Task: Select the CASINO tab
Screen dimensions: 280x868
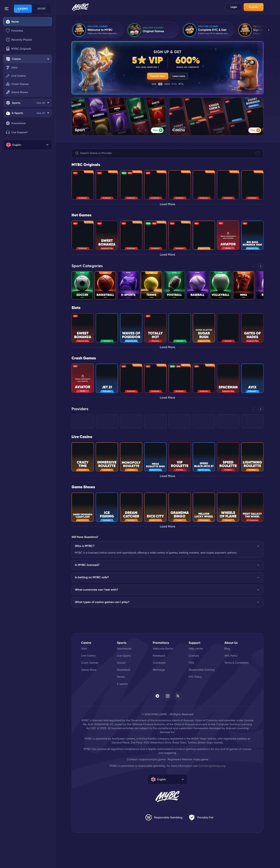Action: 23,9
